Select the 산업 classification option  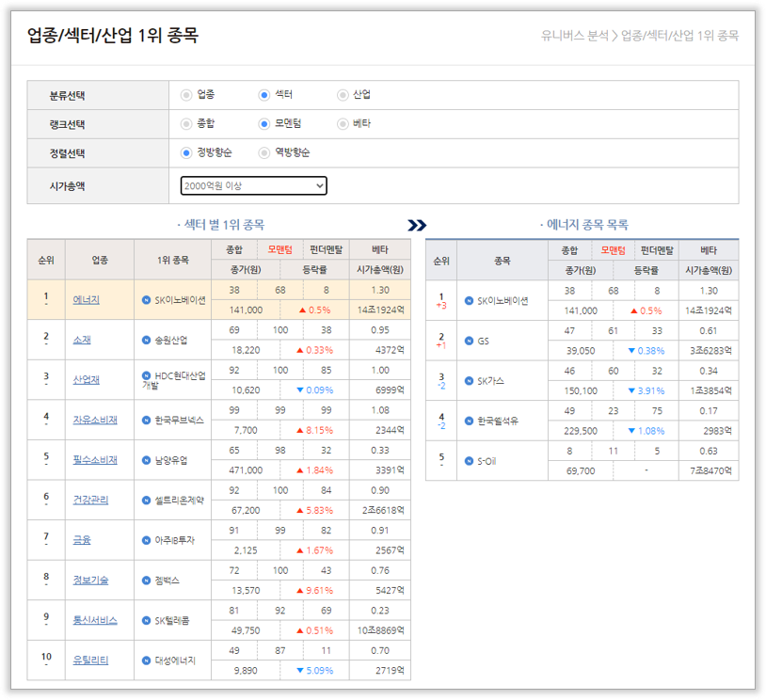point(343,95)
